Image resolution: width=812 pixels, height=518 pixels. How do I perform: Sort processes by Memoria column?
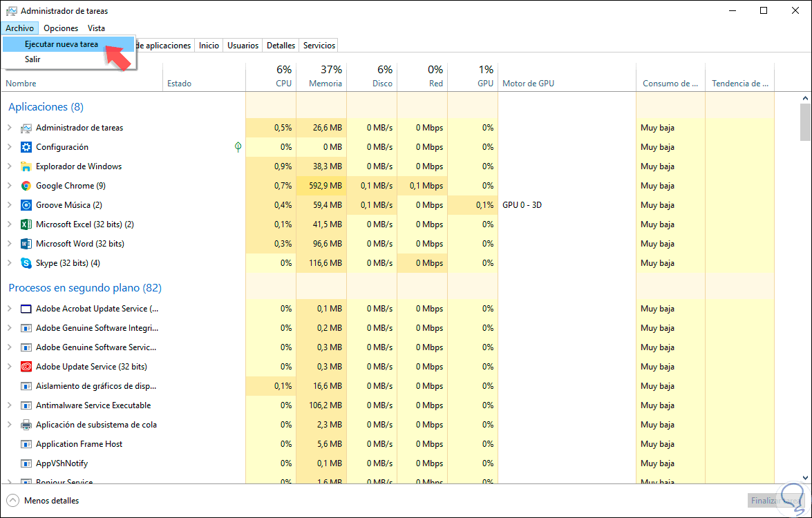coord(322,77)
